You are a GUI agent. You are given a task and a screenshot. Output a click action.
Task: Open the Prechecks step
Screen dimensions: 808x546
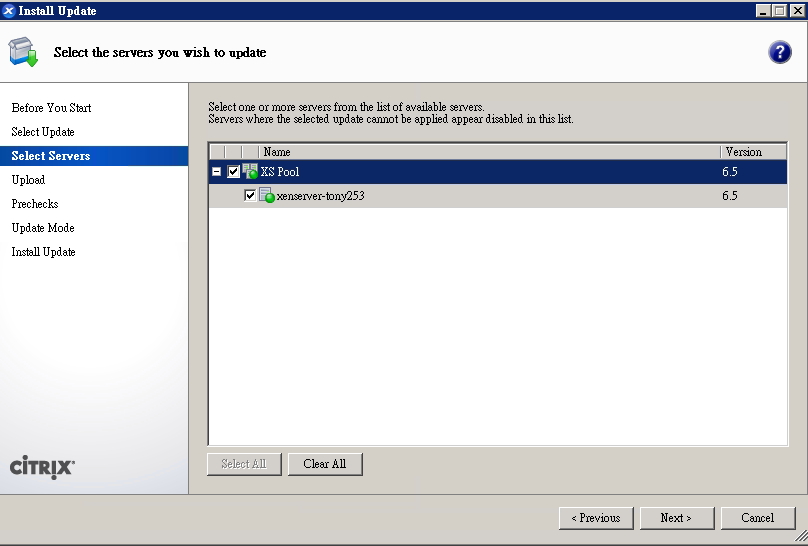[35, 204]
